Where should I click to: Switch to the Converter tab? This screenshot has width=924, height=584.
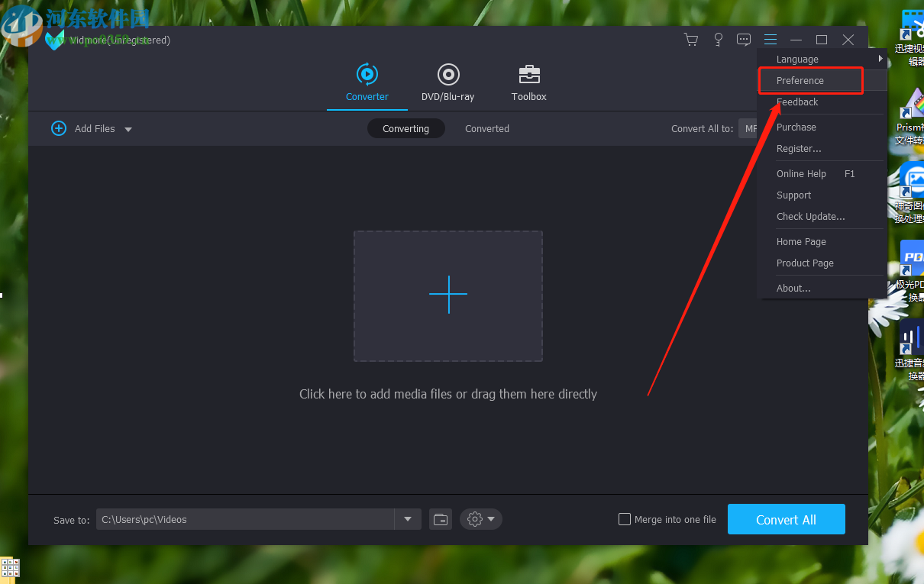pyautogui.click(x=367, y=82)
